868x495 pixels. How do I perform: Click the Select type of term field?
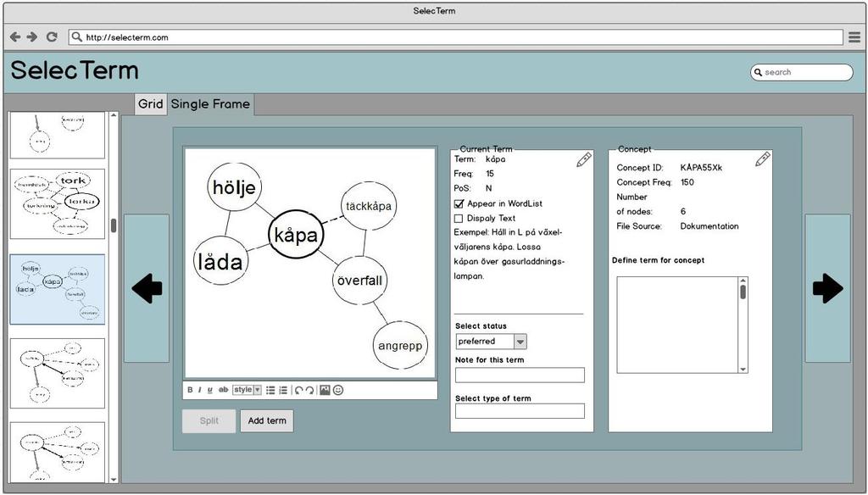tap(520, 411)
